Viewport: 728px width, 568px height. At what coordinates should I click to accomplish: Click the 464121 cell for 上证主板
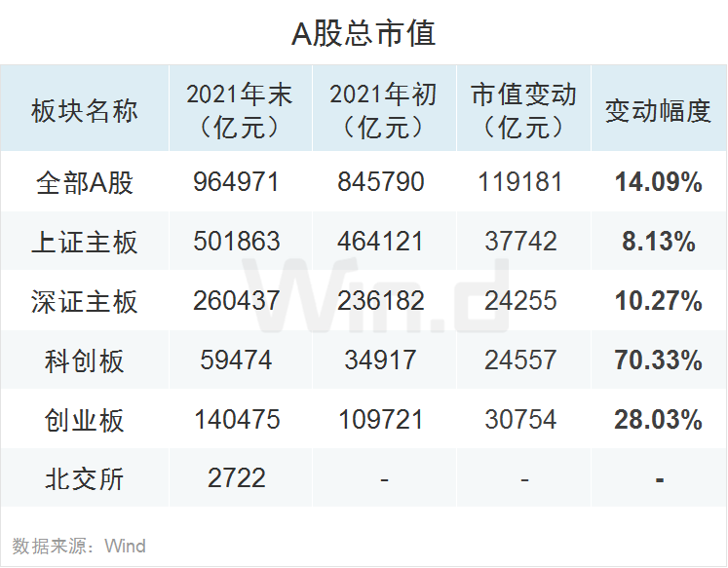click(383, 242)
